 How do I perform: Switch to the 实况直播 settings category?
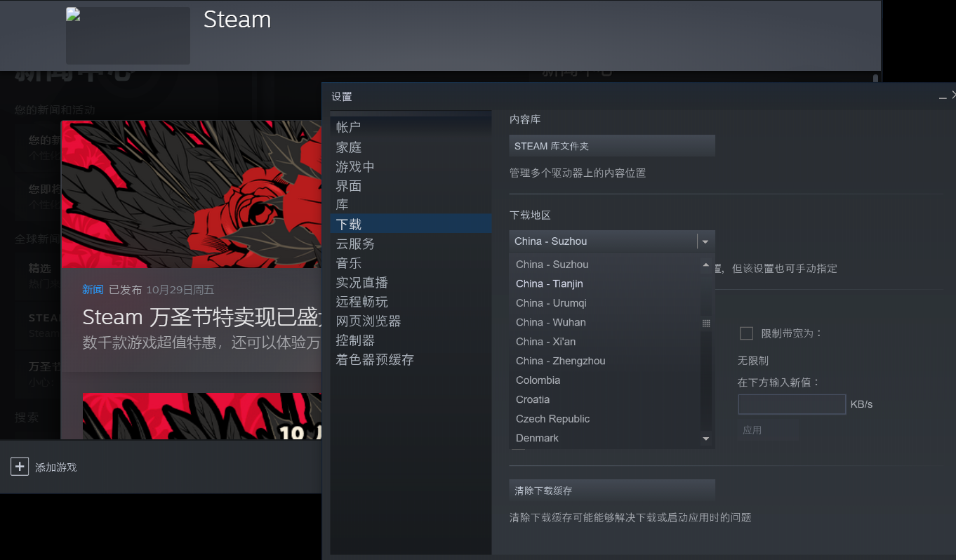point(411,282)
